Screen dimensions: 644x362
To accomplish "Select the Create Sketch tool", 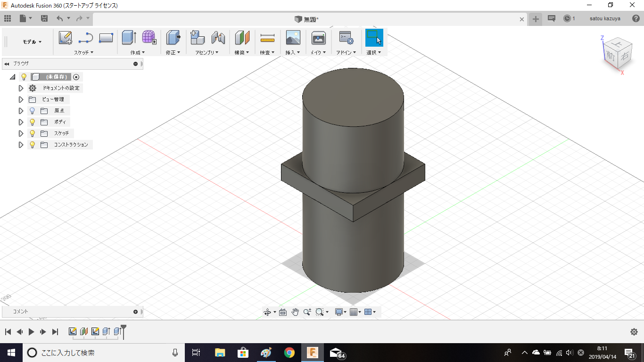I will [x=65, y=38].
